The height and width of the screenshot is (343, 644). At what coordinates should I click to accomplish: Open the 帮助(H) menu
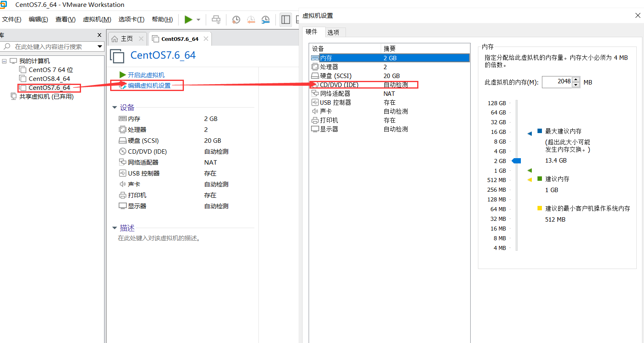coord(162,19)
